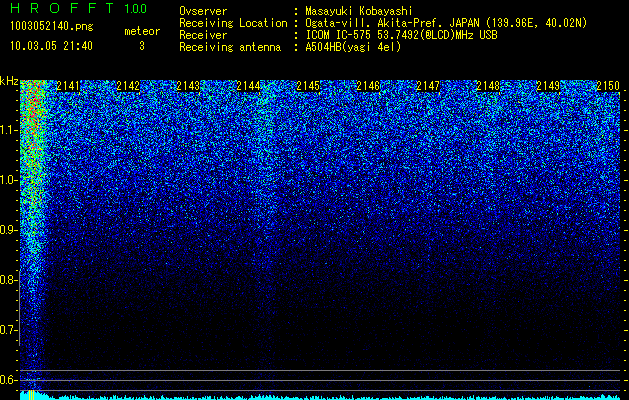The width and height of the screenshot is (629, 400).
Task: Click the 1.0 kHz axis label
Action: [x=8, y=181]
